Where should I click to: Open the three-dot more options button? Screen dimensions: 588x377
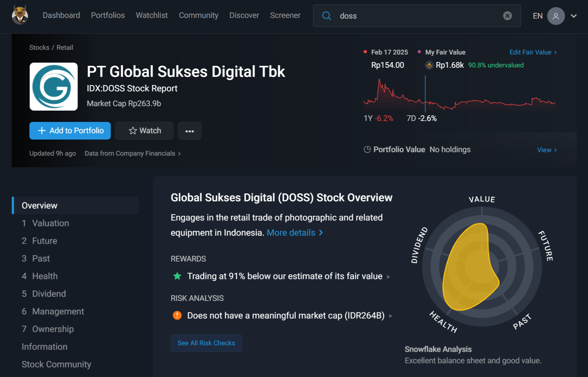tap(189, 131)
